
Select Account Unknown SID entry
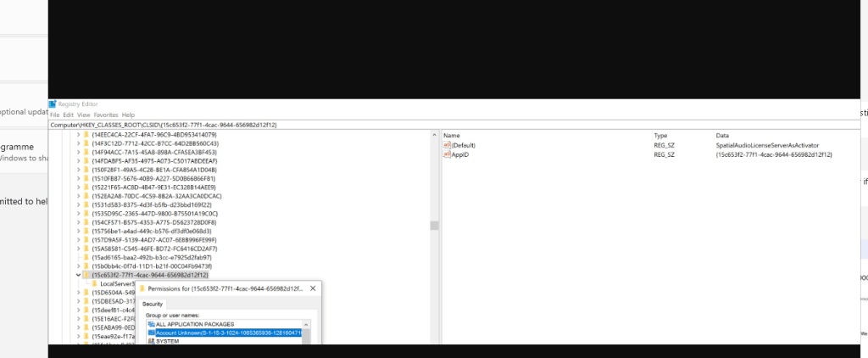(x=228, y=333)
